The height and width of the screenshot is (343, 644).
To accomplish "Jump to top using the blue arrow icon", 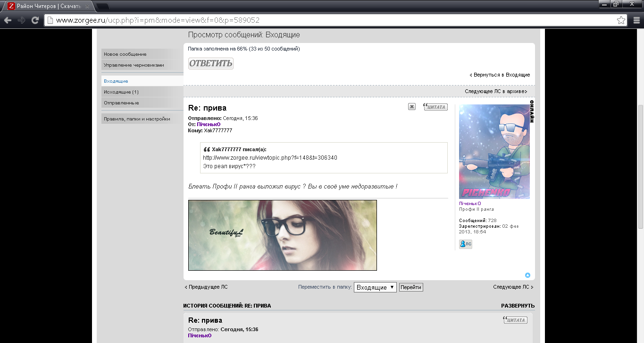I will pyautogui.click(x=527, y=275).
